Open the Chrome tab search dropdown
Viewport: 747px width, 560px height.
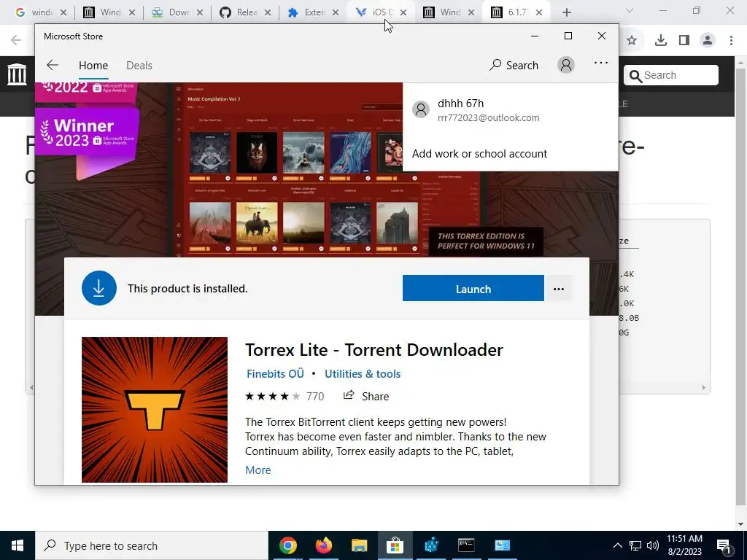630,10
